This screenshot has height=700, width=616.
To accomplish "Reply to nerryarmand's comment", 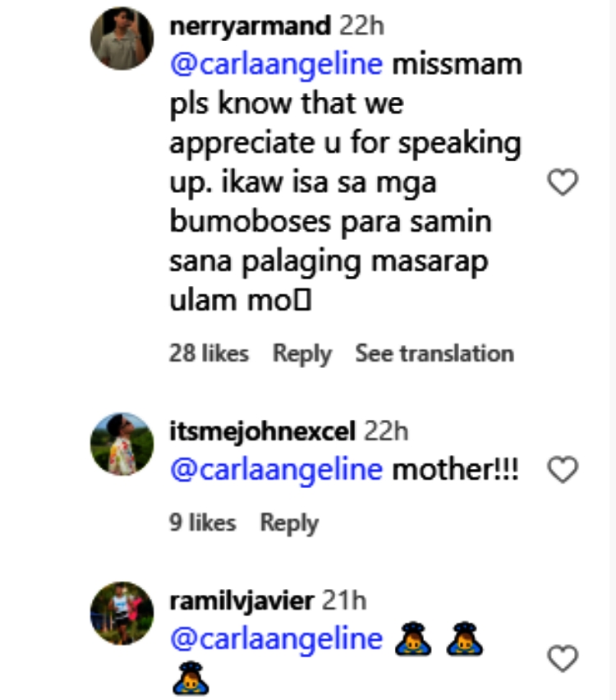I will (301, 354).
